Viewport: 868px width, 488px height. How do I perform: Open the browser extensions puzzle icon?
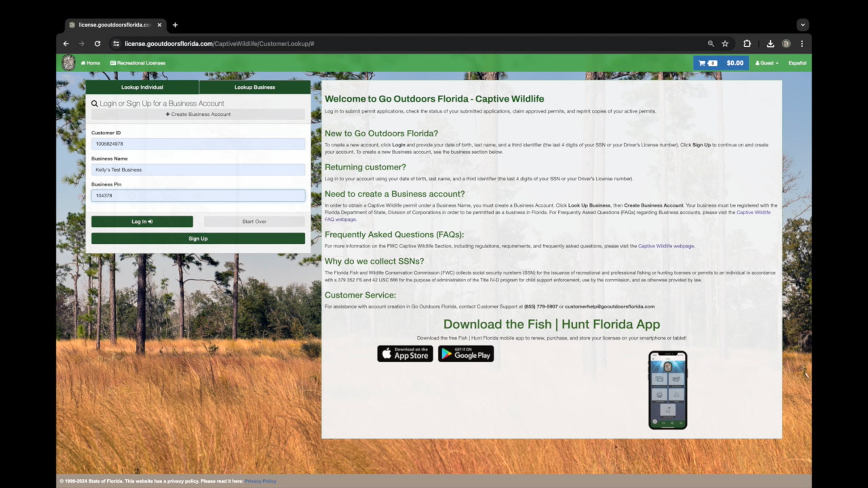coord(747,44)
